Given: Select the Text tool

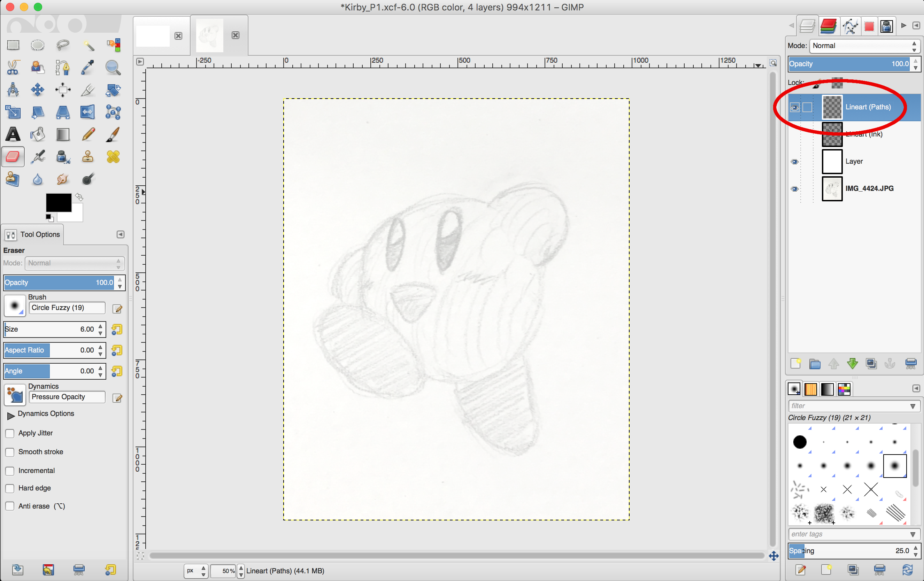Looking at the screenshot, I should click(x=13, y=134).
